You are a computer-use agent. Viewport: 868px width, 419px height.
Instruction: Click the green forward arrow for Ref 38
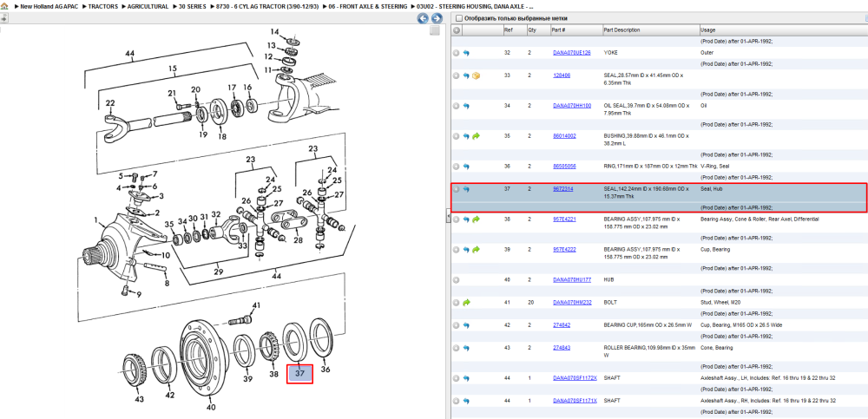click(x=476, y=219)
